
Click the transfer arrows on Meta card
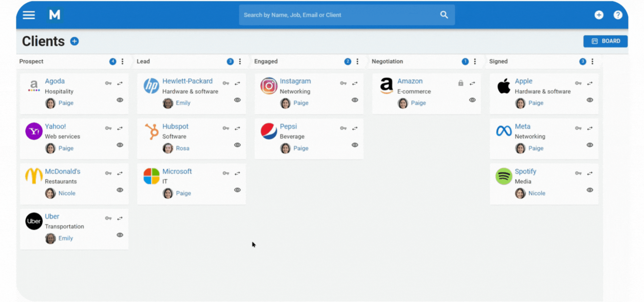tap(590, 128)
